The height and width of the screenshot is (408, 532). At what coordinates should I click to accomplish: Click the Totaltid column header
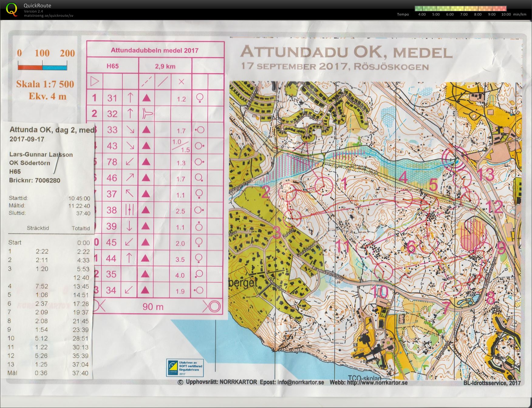[81, 228]
